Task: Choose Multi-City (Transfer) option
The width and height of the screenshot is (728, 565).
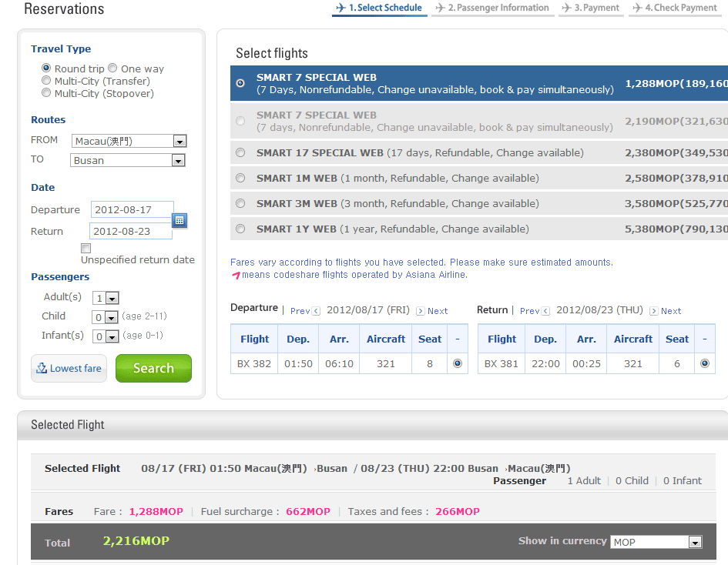Action: [47, 81]
